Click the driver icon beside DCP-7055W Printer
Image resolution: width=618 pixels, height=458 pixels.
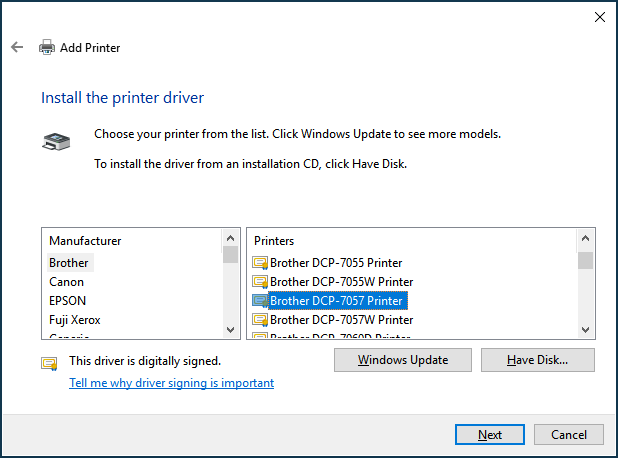[x=260, y=282]
